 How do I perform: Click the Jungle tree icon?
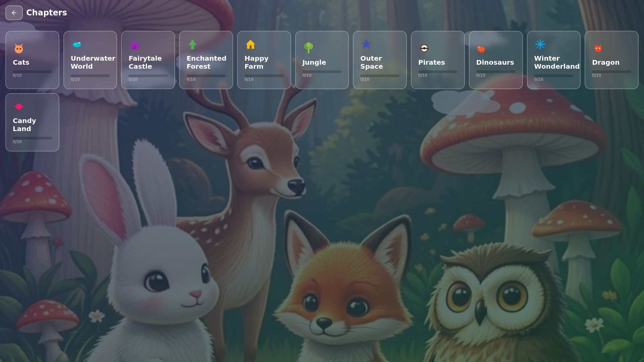click(x=308, y=48)
